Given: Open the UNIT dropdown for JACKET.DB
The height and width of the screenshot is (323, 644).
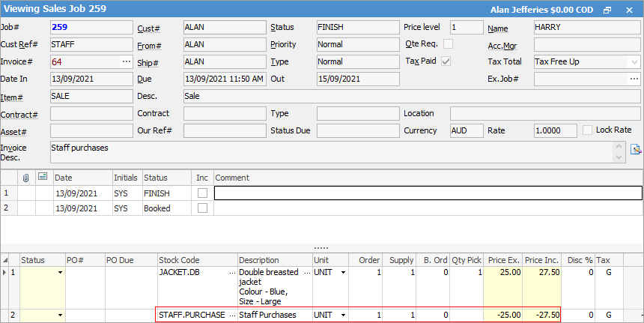Looking at the screenshot, I should 343,273.
